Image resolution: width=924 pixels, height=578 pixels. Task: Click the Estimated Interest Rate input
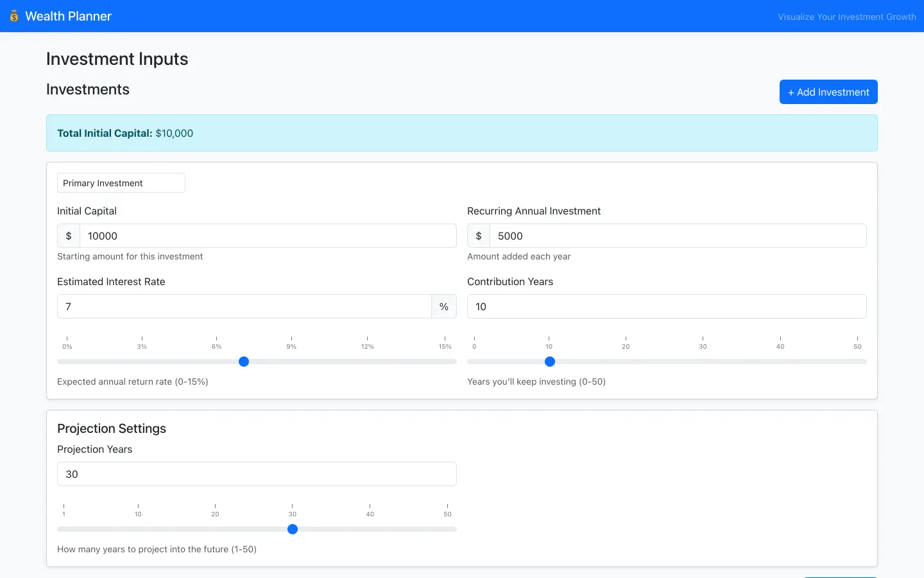click(244, 306)
